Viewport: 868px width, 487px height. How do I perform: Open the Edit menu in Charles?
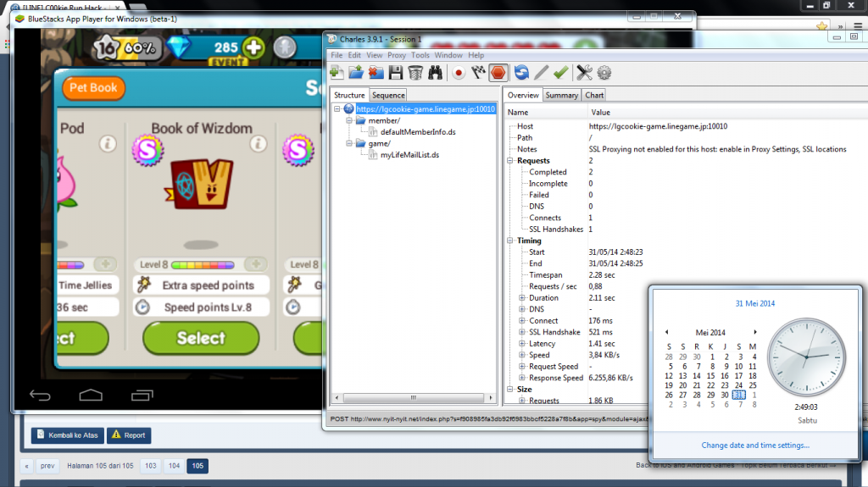coord(354,55)
